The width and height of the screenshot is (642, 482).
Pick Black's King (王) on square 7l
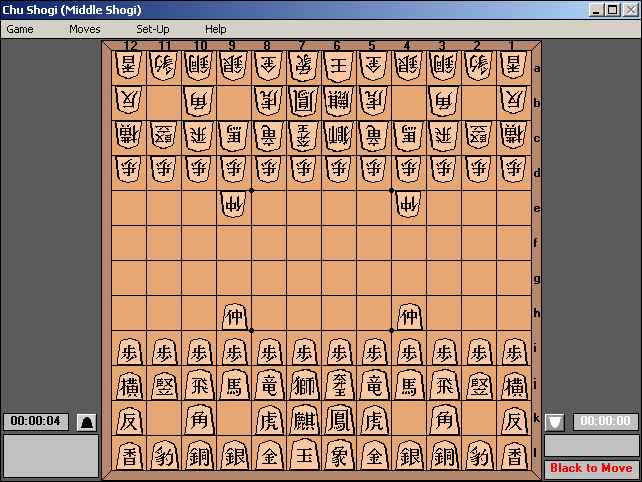(x=304, y=455)
